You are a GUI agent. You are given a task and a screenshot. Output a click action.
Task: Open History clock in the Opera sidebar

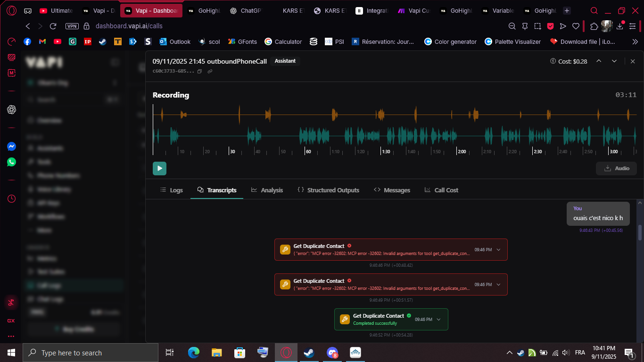(11, 198)
